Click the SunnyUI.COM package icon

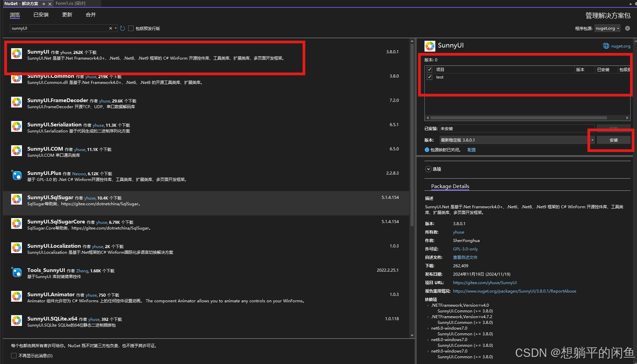pyautogui.click(x=17, y=151)
